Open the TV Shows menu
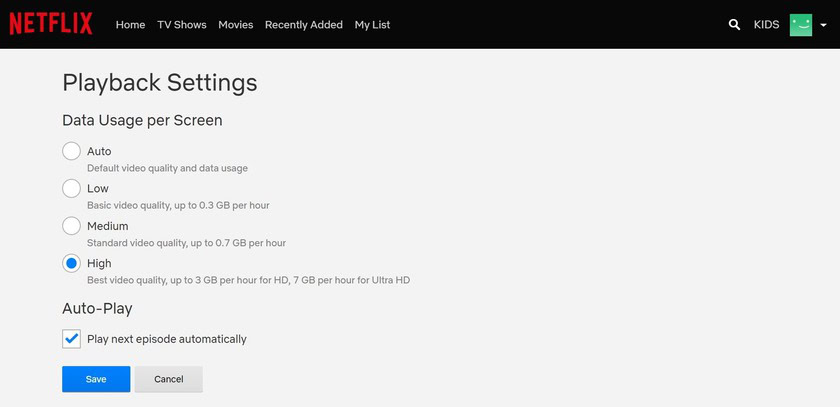Viewport: 840px width, 407px height. pyautogui.click(x=181, y=25)
